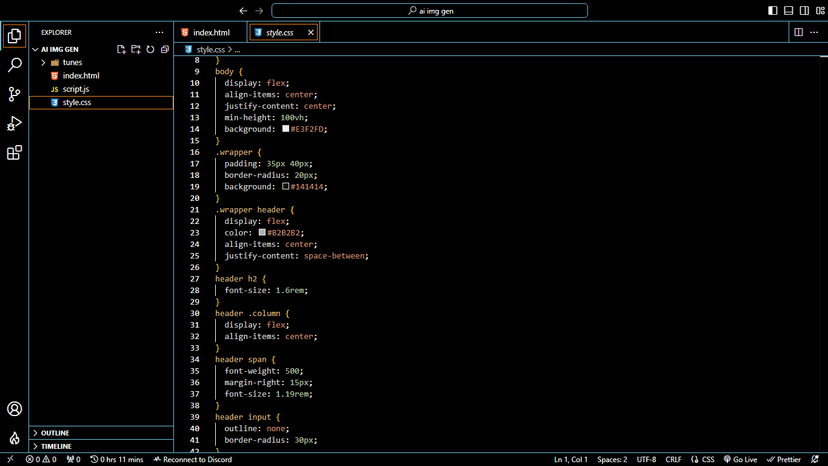
Task: Click the #E3F2FD background color swatch
Action: pos(286,129)
